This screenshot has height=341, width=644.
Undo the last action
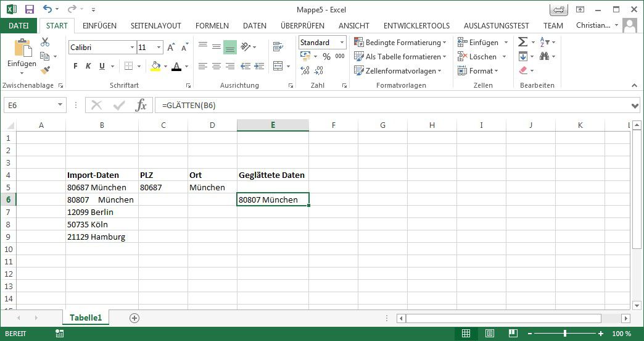click(47, 9)
